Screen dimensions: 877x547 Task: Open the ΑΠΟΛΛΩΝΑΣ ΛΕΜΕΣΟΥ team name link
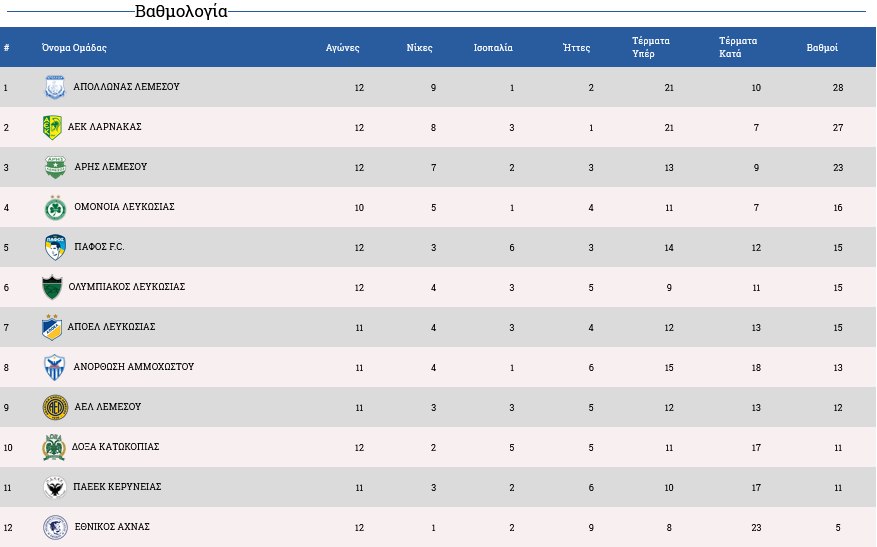click(126, 87)
